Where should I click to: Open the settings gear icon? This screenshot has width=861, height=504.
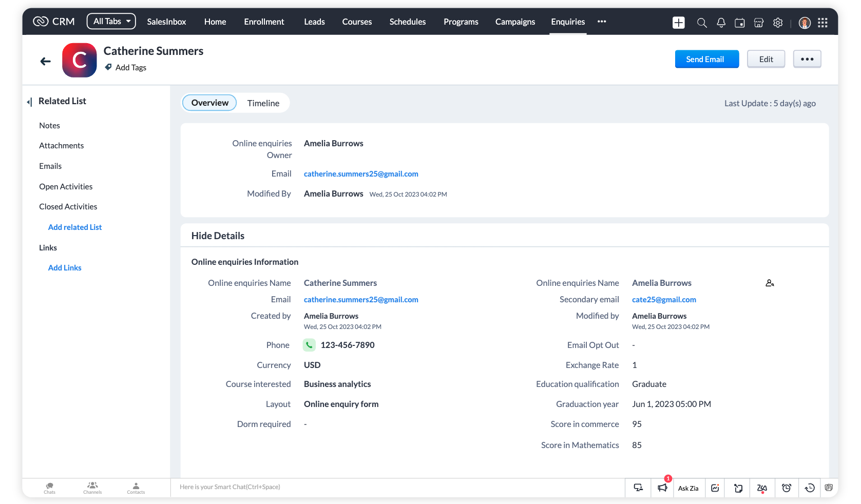point(778,23)
